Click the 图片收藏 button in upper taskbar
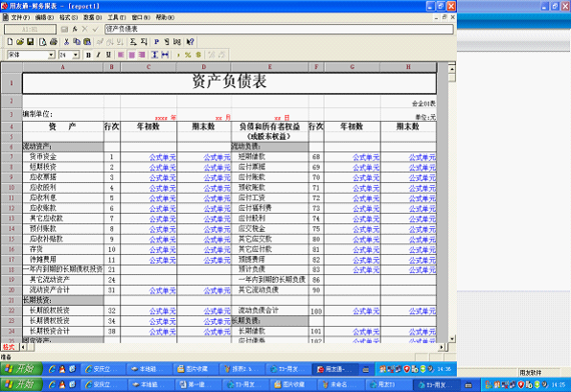The width and height of the screenshot is (571, 392). (x=195, y=369)
